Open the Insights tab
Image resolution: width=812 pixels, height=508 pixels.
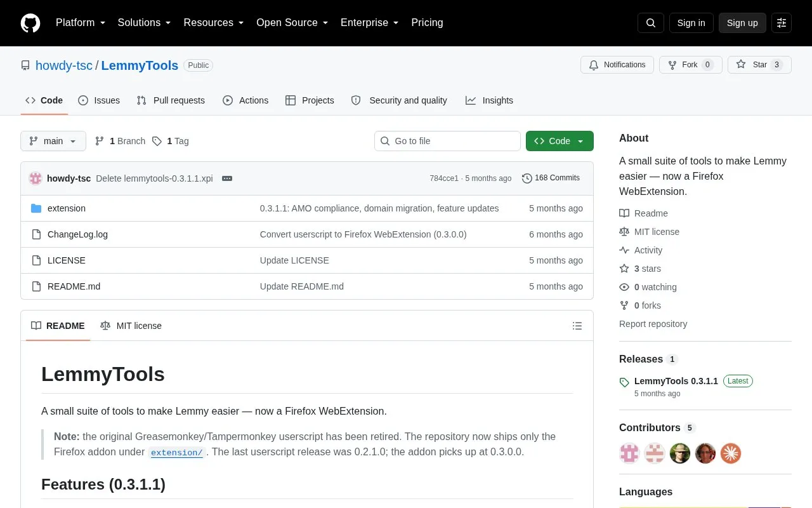coord(489,100)
